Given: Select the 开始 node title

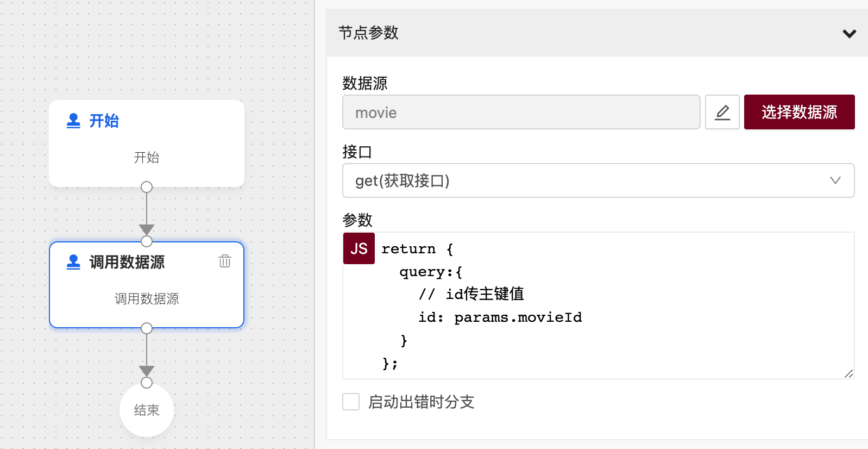Looking at the screenshot, I should pos(104,121).
